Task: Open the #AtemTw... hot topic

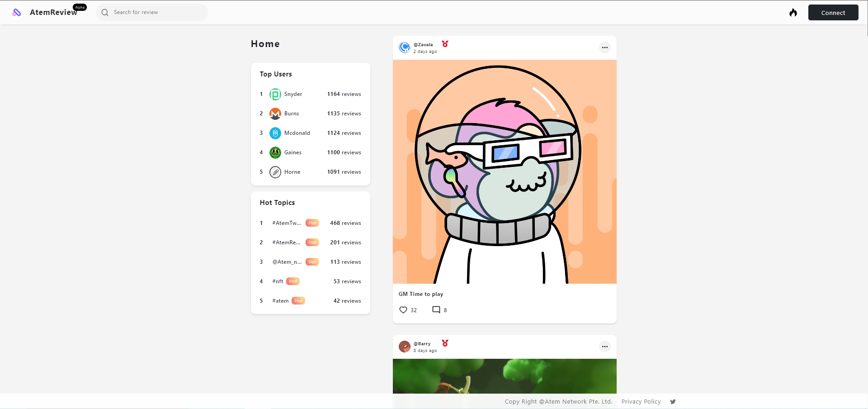Action: [287, 223]
